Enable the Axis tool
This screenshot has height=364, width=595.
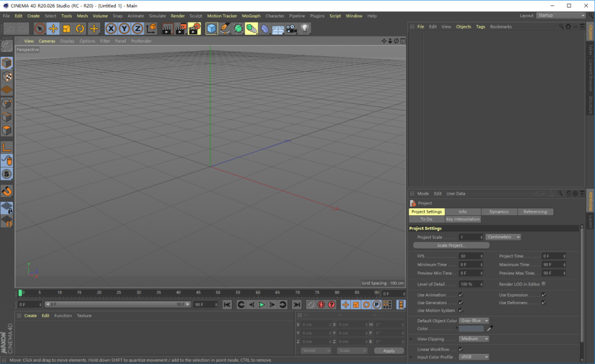tap(7, 147)
